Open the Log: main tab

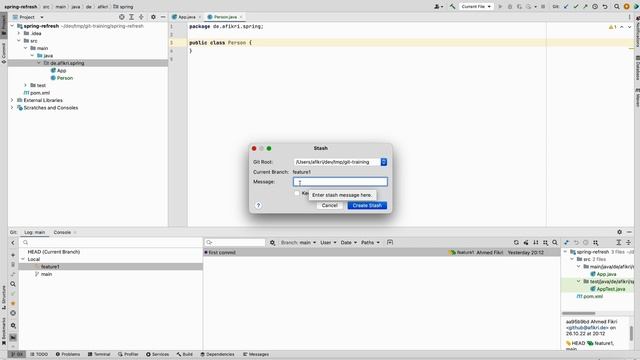[35, 232]
